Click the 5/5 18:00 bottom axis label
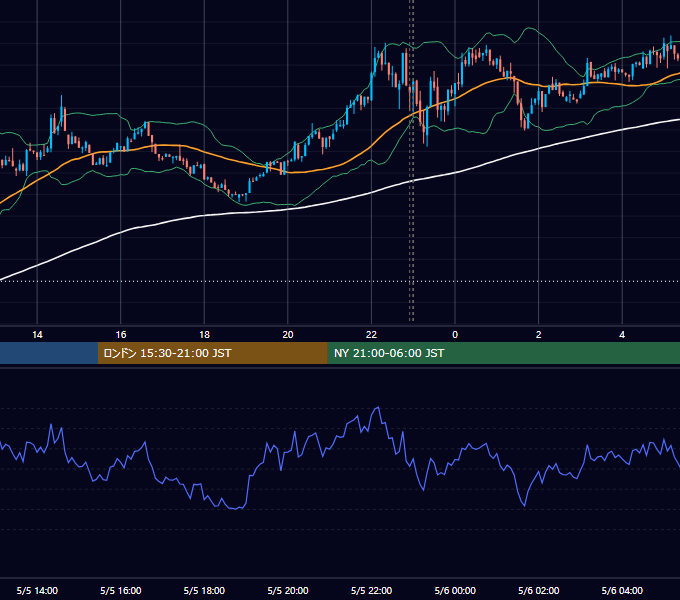Image resolution: width=680 pixels, height=600 pixels. (204, 590)
